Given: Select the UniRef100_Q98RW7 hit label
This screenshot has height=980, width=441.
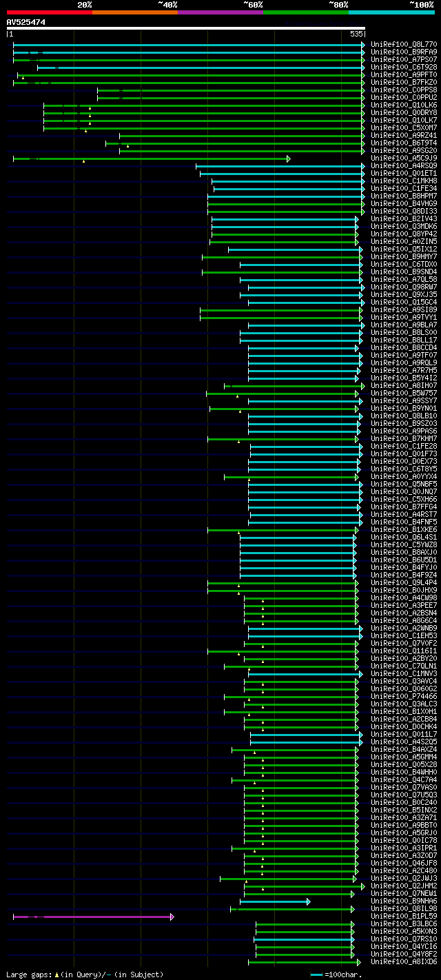Looking at the screenshot, I should (x=404, y=287).
